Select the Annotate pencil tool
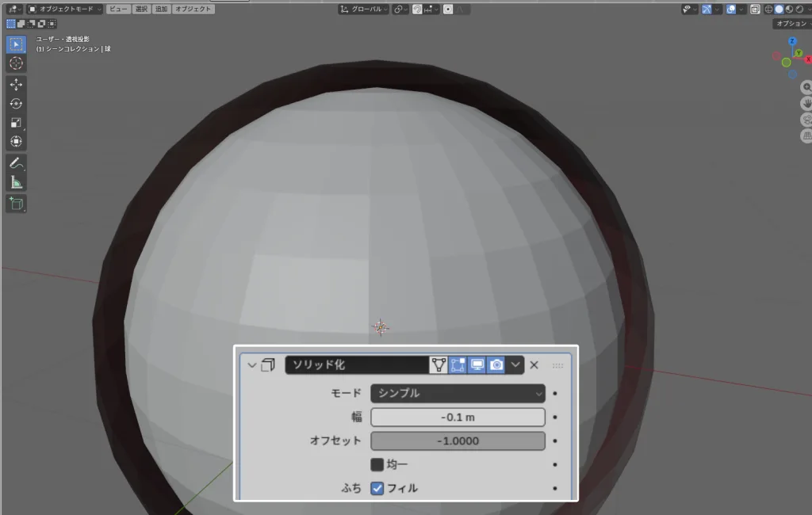Viewport: 812px width, 515px height. pos(16,163)
